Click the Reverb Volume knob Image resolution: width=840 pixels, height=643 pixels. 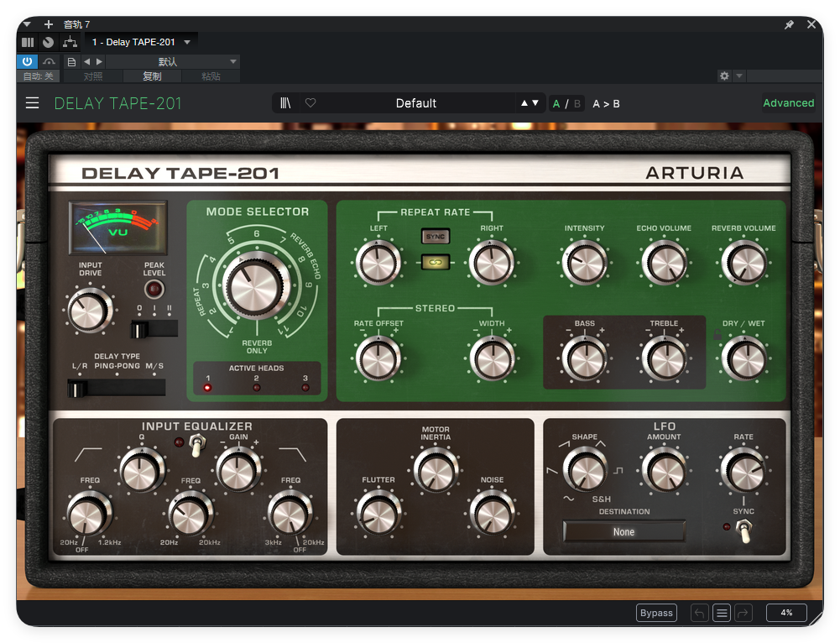pos(743,263)
